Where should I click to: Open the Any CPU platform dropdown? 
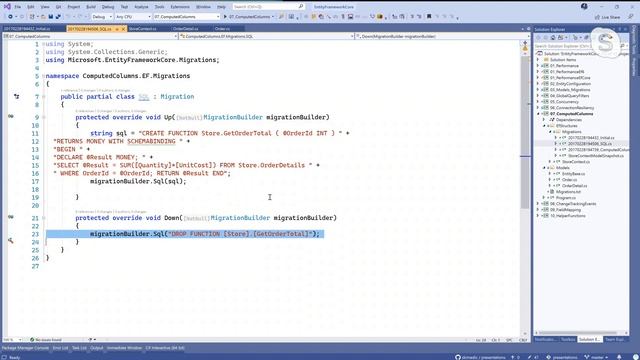click(133, 17)
